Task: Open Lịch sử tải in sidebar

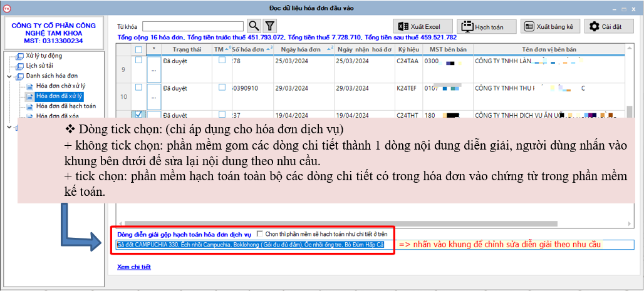Action: point(39,66)
